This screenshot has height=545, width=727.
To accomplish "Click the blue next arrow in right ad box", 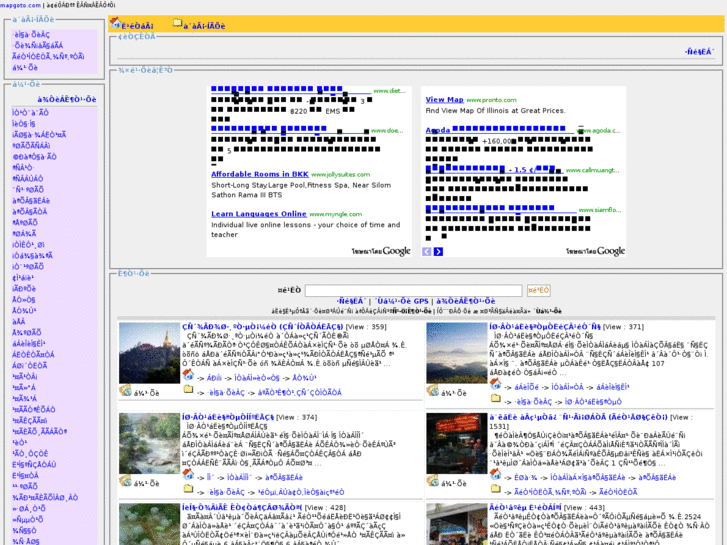I will point(438,252).
